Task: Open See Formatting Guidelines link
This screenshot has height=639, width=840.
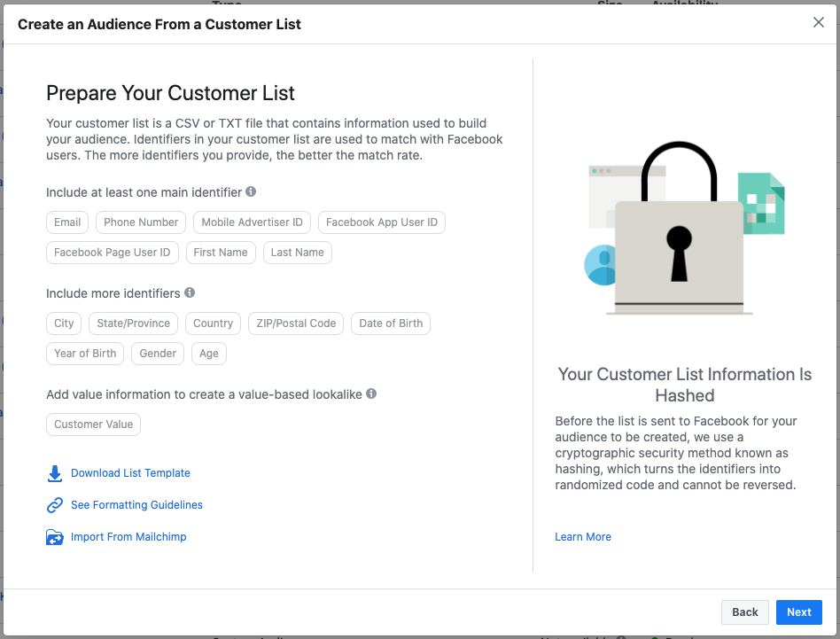Action: click(136, 505)
